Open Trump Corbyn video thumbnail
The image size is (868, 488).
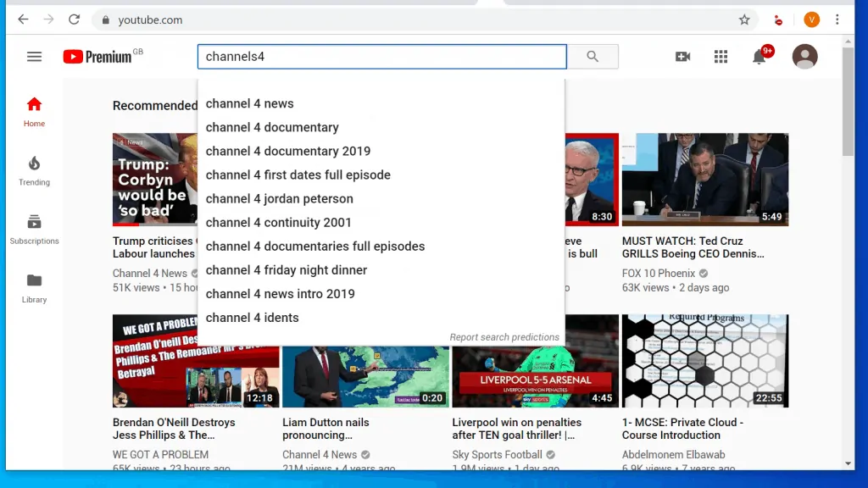click(x=155, y=180)
